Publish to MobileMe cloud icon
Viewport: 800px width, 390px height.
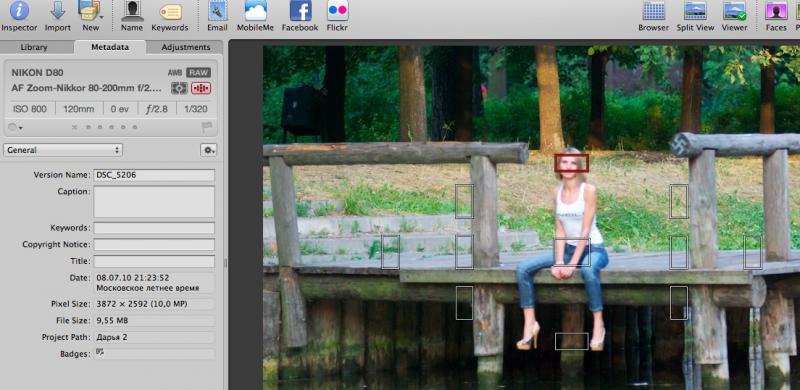pos(256,11)
